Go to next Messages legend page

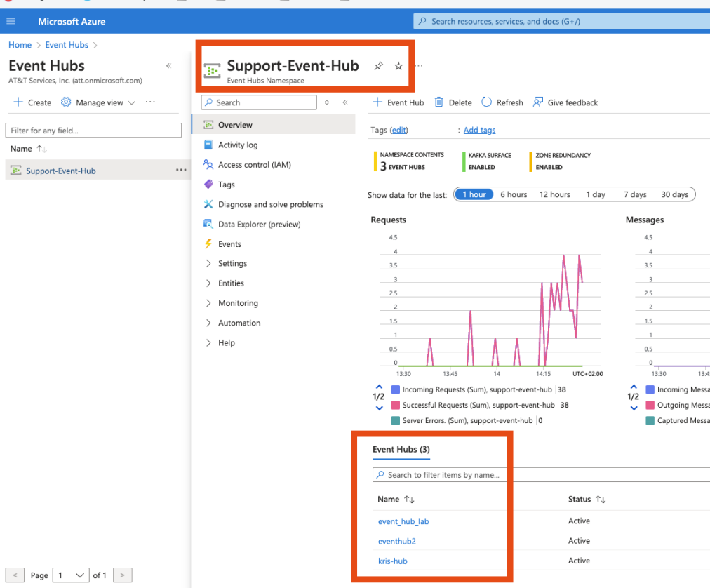coord(634,408)
